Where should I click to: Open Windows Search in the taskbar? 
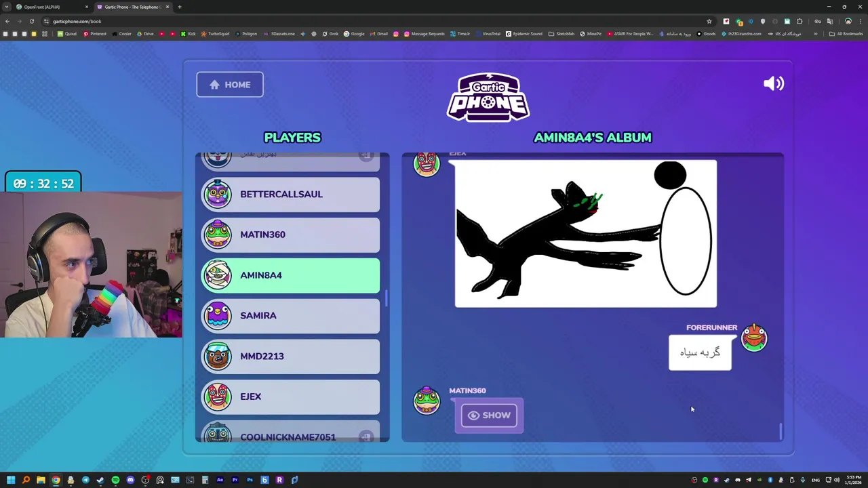pos(26,480)
